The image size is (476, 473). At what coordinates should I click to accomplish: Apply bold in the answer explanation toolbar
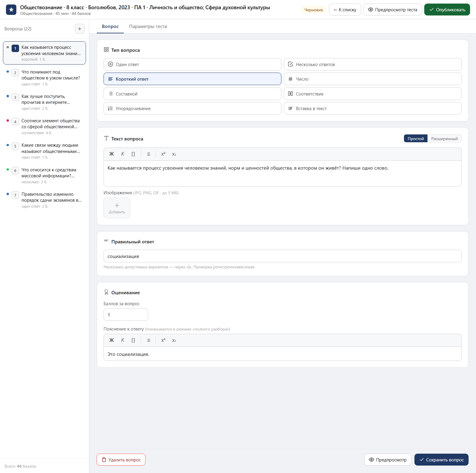pos(112,340)
